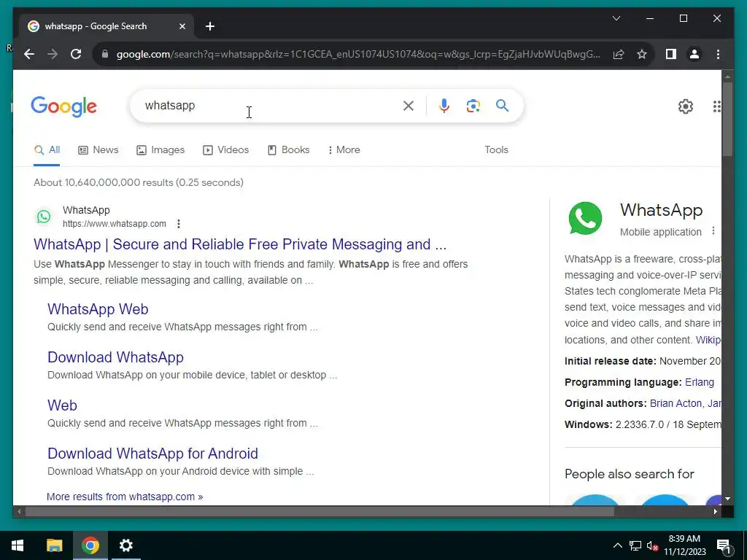Switch to the News tab
Image resolution: width=747 pixels, height=560 pixels.
[x=98, y=150]
